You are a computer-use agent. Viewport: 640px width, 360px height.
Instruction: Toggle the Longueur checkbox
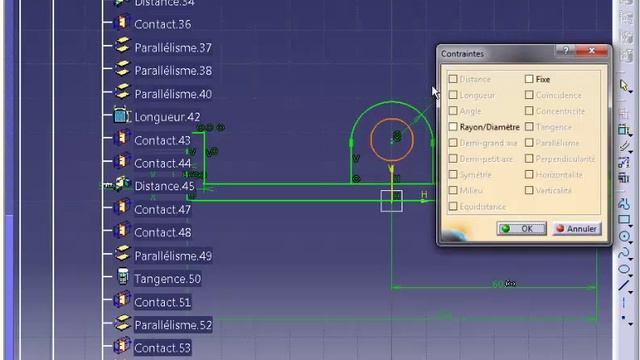click(453, 95)
